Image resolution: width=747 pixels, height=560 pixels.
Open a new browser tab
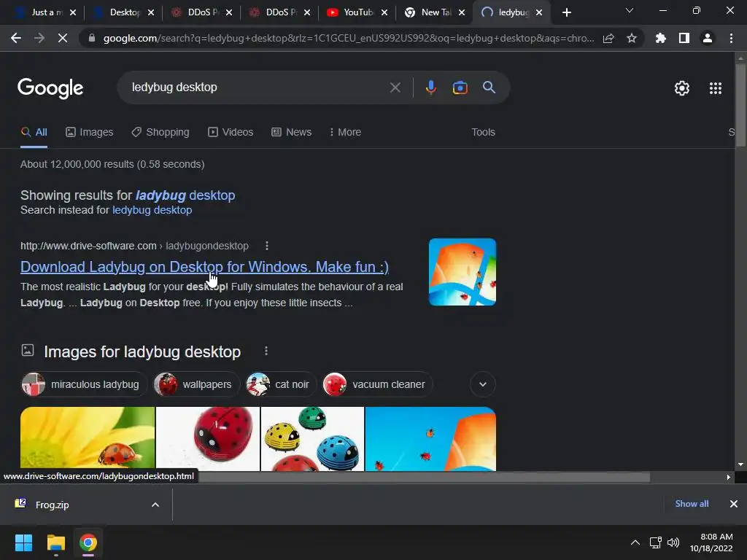[566, 12]
